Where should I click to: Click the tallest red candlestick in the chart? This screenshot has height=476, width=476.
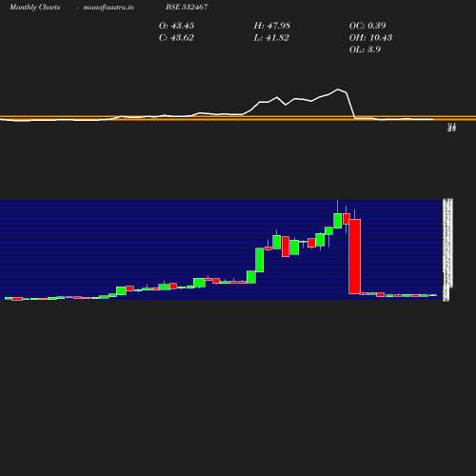click(354, 256)
